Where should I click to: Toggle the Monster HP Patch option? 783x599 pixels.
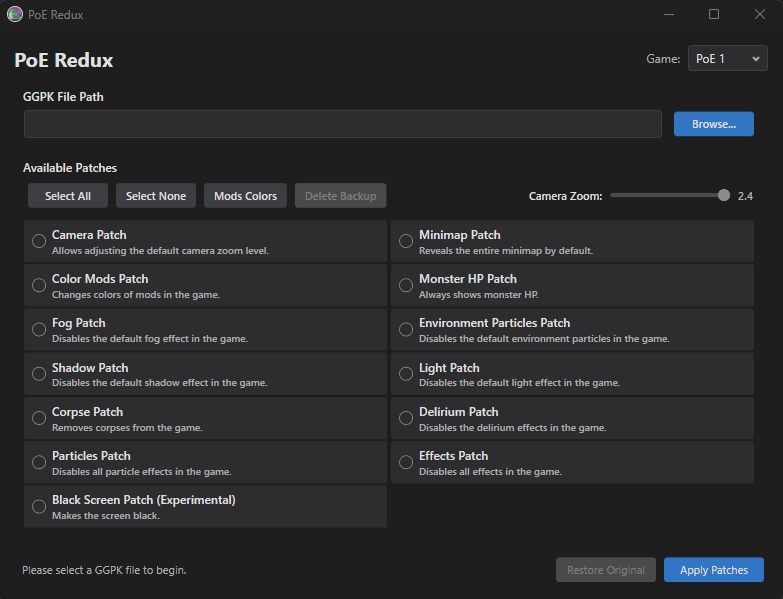[x=406, y=285]
